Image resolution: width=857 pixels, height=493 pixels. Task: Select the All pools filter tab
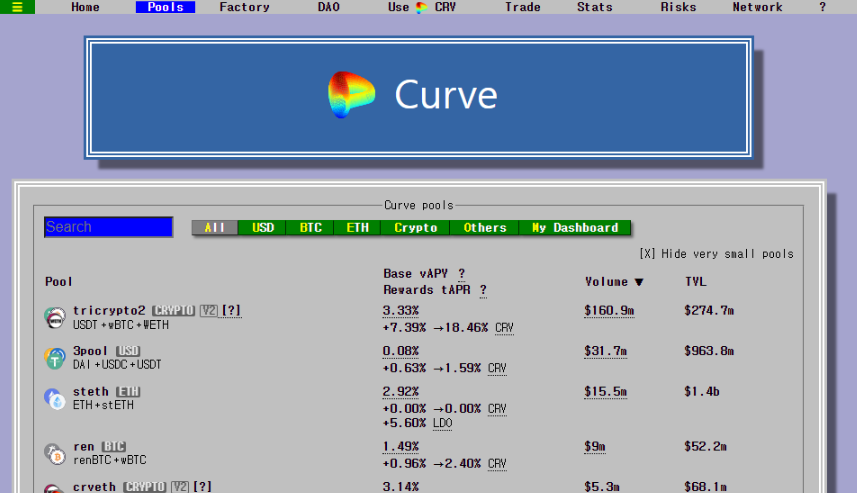pos(215,228)
